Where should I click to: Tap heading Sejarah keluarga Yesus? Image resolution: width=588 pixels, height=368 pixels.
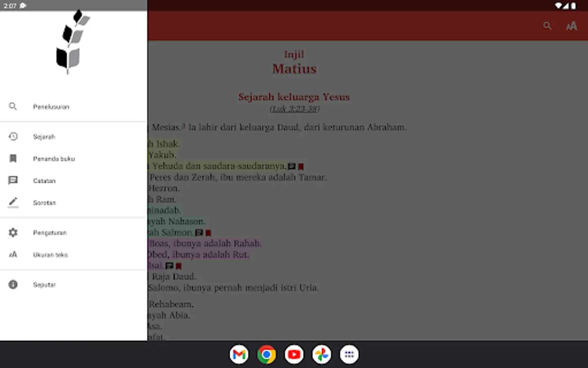[294, 97]
